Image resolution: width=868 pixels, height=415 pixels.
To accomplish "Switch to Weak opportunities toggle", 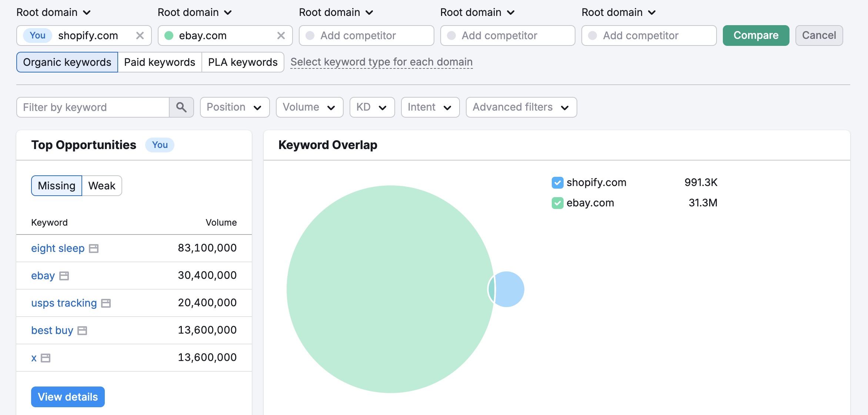I will point(102,186).
